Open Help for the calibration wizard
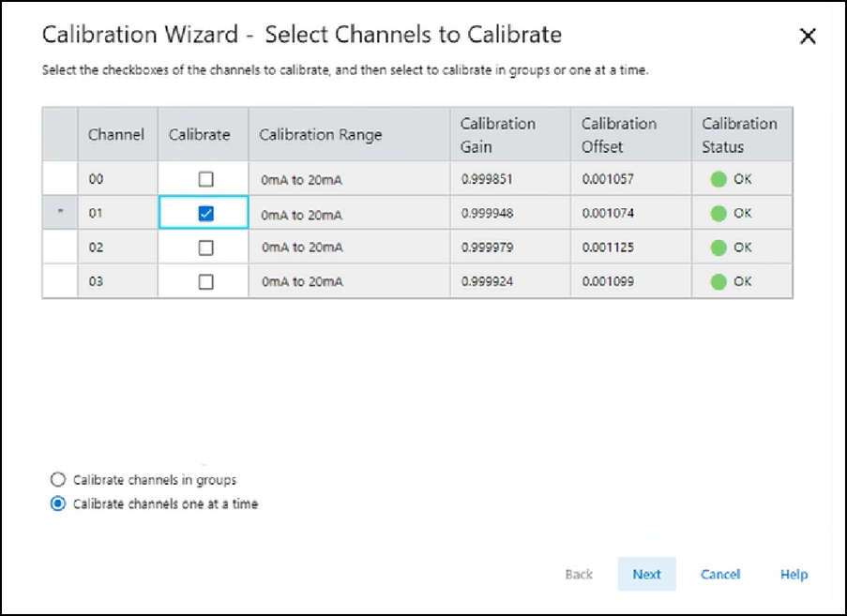 (794, 575)
